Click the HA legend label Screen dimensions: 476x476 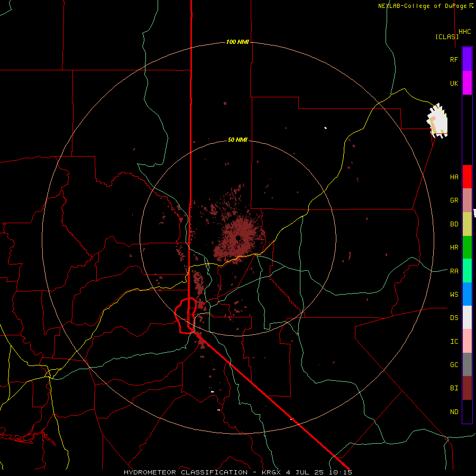(454, 177)
